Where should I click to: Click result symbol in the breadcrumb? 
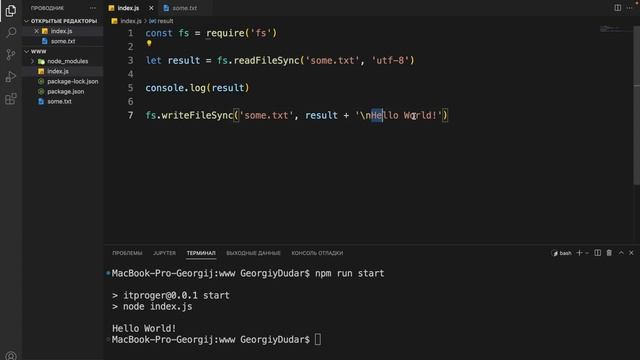point(165,21)
